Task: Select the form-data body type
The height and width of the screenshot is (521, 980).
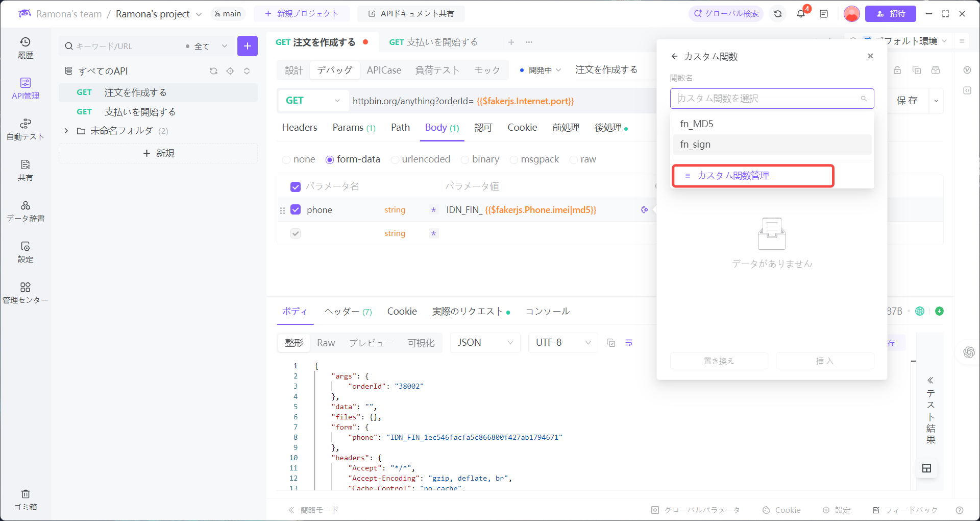Action: tap(330, 159)
